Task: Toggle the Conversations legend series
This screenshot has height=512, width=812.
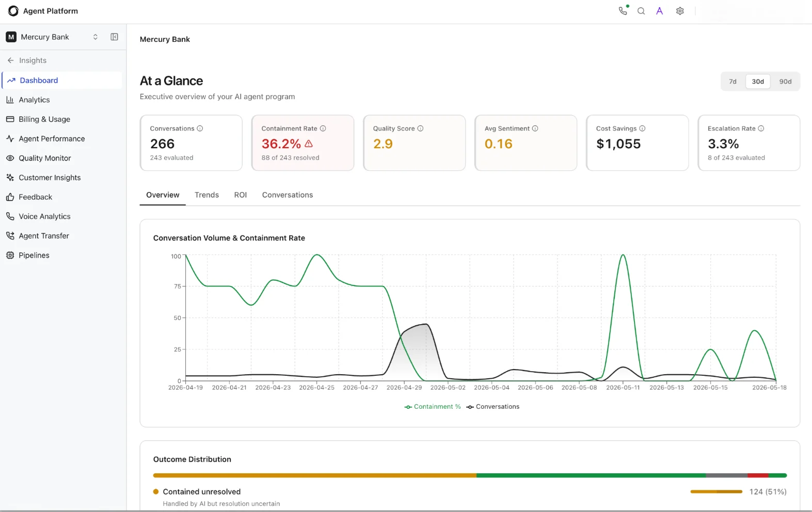Action: click(x=493, y=407)
